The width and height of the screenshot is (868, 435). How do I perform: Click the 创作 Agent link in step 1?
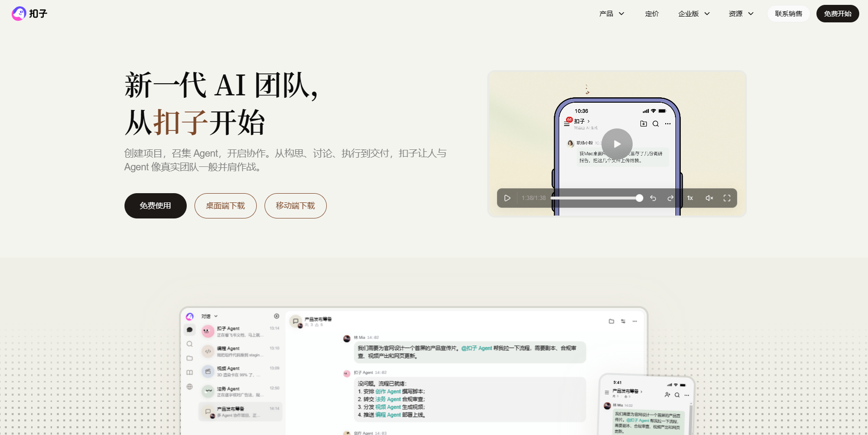point(388,392)
